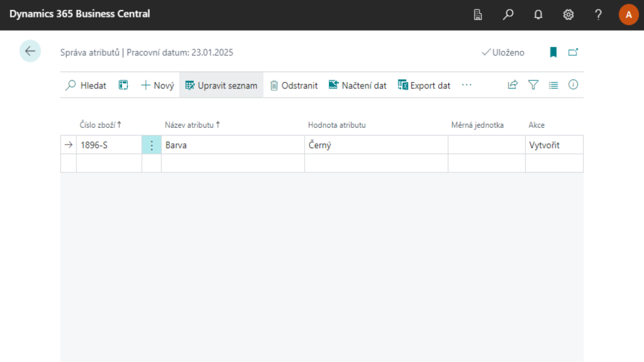The image size is (644, 362).
Task: Open the search magnifier in top bar
Action: click(508, 15)
